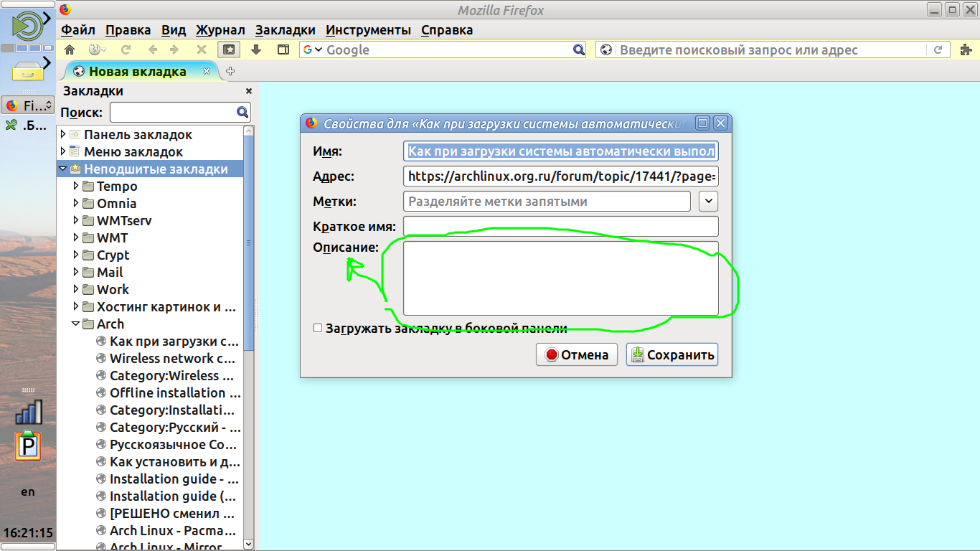The image size is (980, 551).
Task: Select the Firefox task in the panel
Action: (x=28, y=105)
